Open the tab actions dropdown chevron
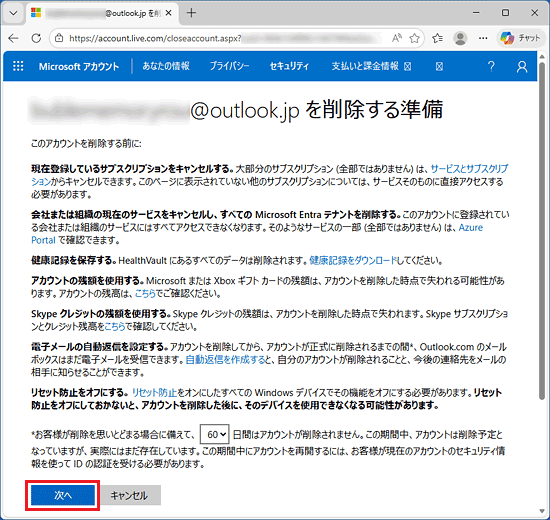Screen dimensions: 550x520 13,13
